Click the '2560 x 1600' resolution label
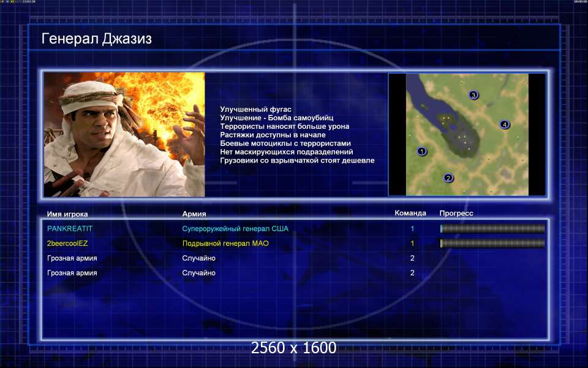 point(293,348)
